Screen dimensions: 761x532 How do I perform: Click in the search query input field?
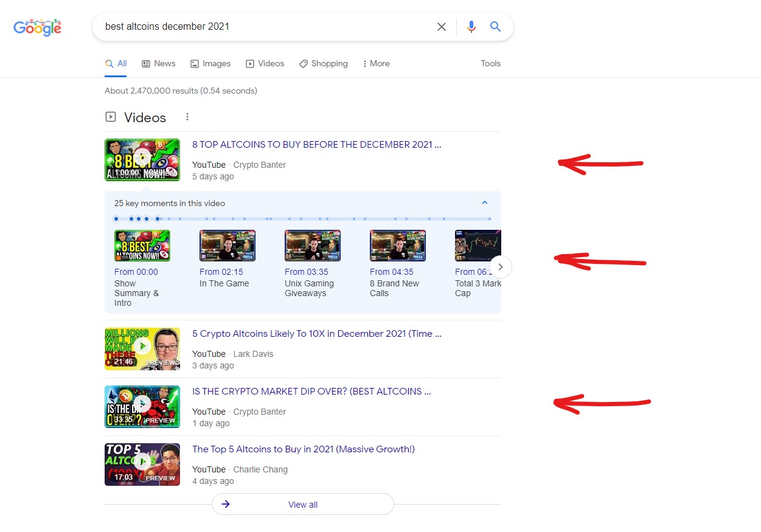point(265,27)
